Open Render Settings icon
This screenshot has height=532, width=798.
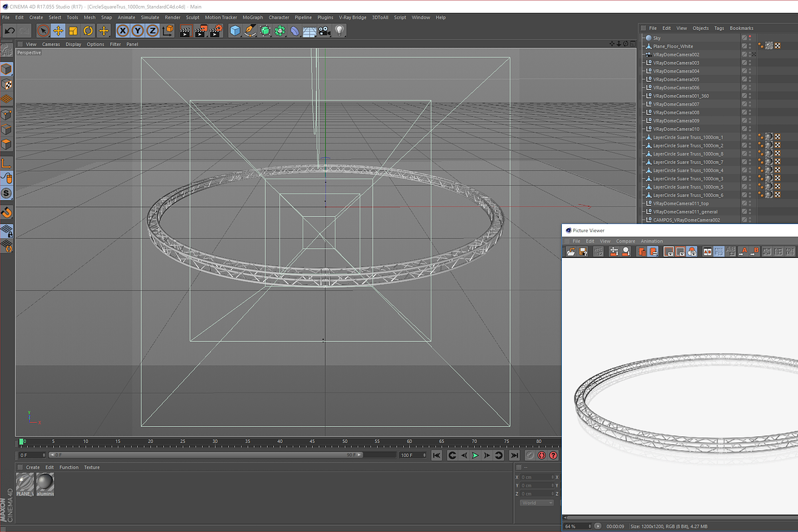216,31
